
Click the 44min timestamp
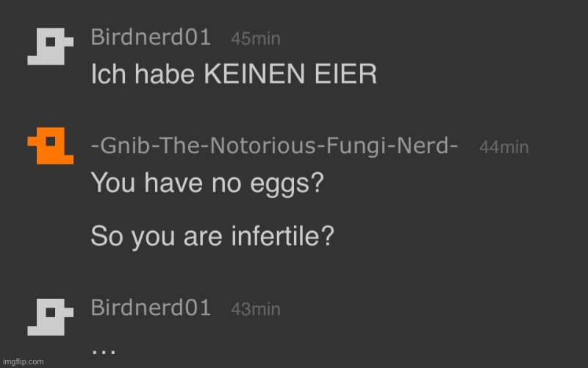[x=503, y=147]
